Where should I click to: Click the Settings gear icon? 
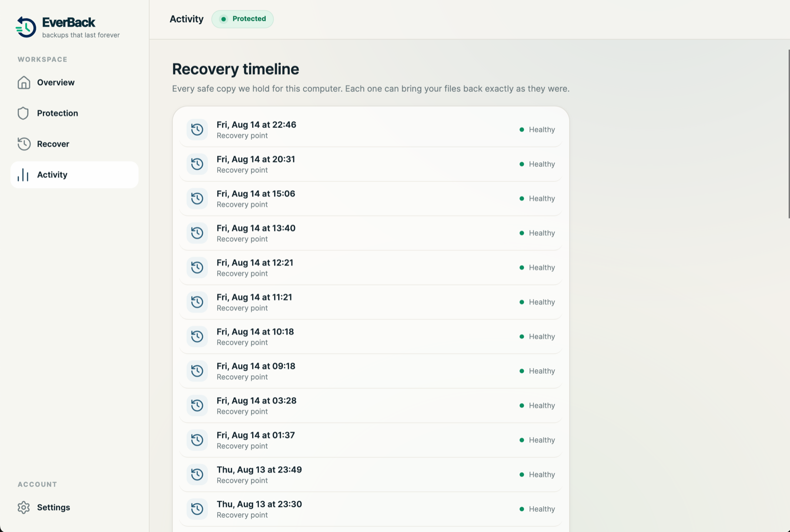[24, 507]
